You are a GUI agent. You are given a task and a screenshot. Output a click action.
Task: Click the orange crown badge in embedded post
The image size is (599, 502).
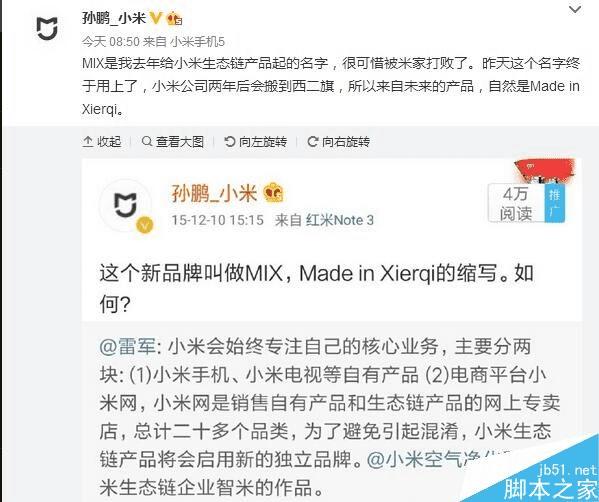click(274, 193)
